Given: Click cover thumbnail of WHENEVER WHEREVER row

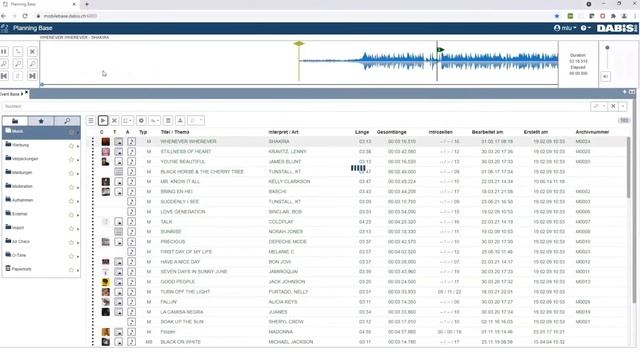Looking at the screenshot, I should pos(106,142).
